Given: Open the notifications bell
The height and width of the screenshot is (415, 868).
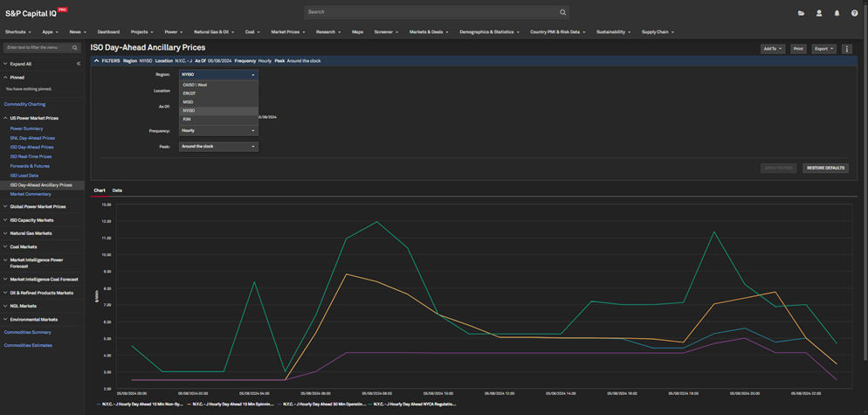Looking at the screenshot, I should [x=837, y=13].
